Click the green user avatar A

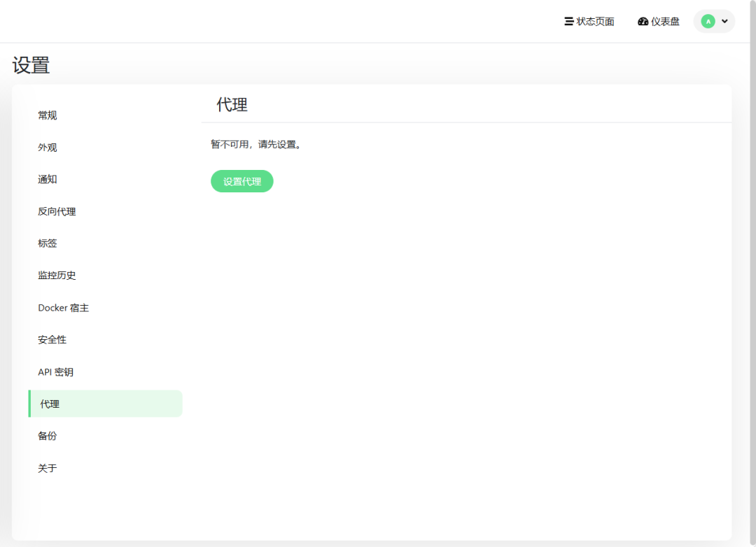click(x=708, y=22)
